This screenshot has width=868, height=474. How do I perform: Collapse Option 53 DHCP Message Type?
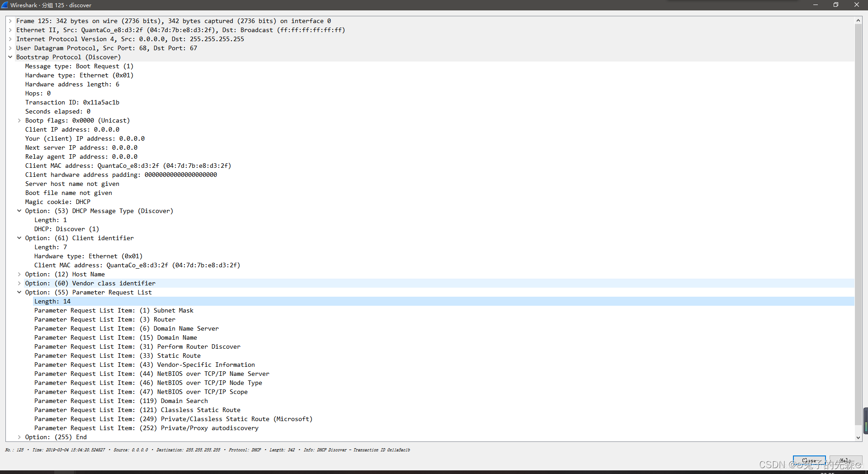pos(19,211)
